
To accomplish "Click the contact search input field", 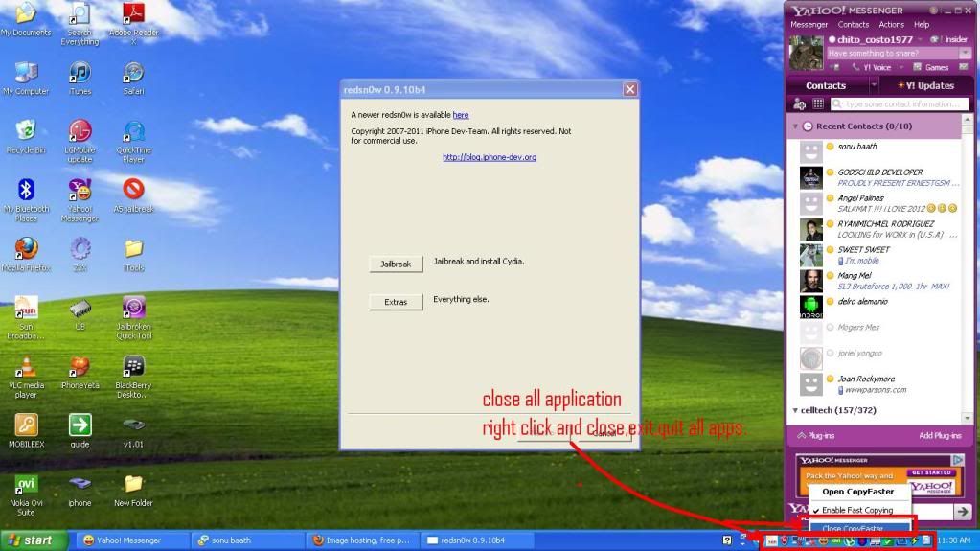I will click(900, 103).
